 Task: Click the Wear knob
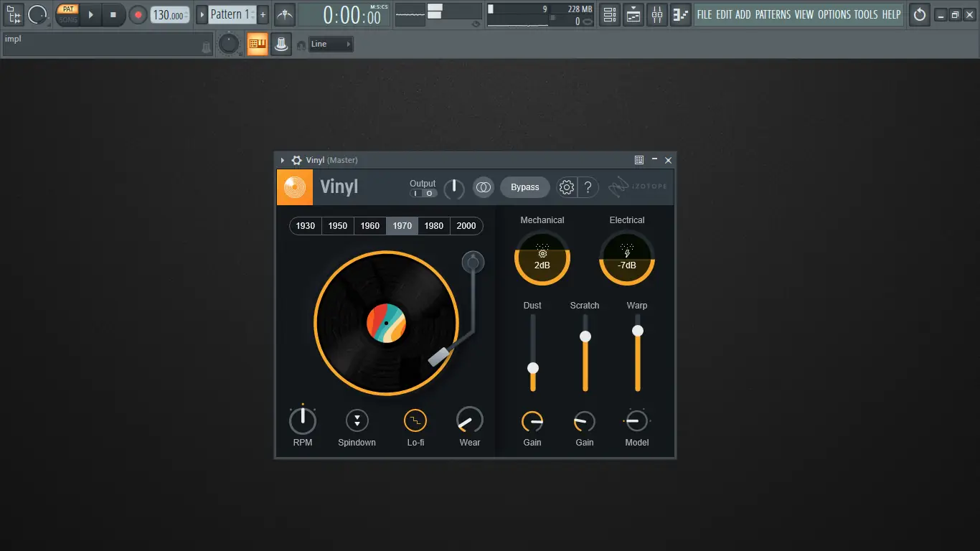470,420
